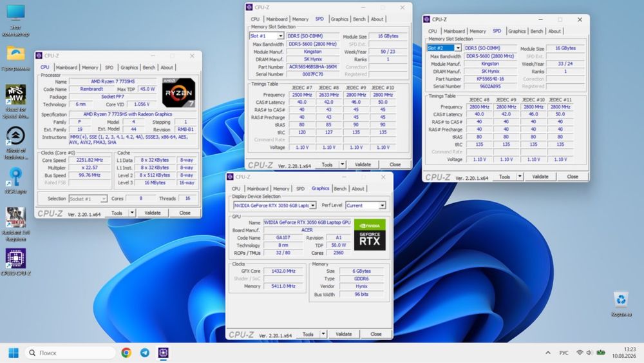
Task: Open Ghost of Tsushima desktop shortcut
Action: [x=15, y=142]
